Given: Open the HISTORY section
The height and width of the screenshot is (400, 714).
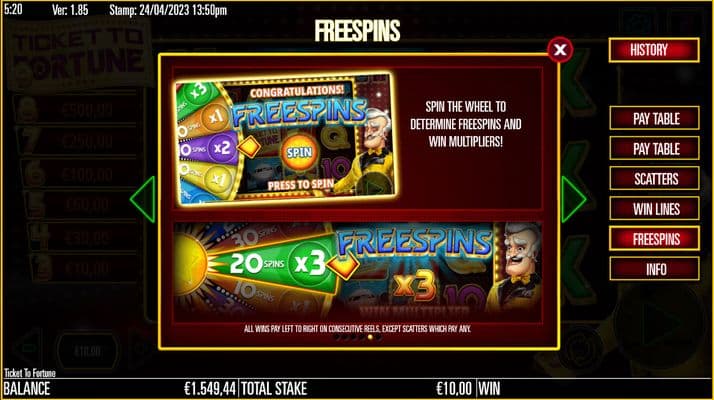Looking at the screenshot, I should point(653,50).
